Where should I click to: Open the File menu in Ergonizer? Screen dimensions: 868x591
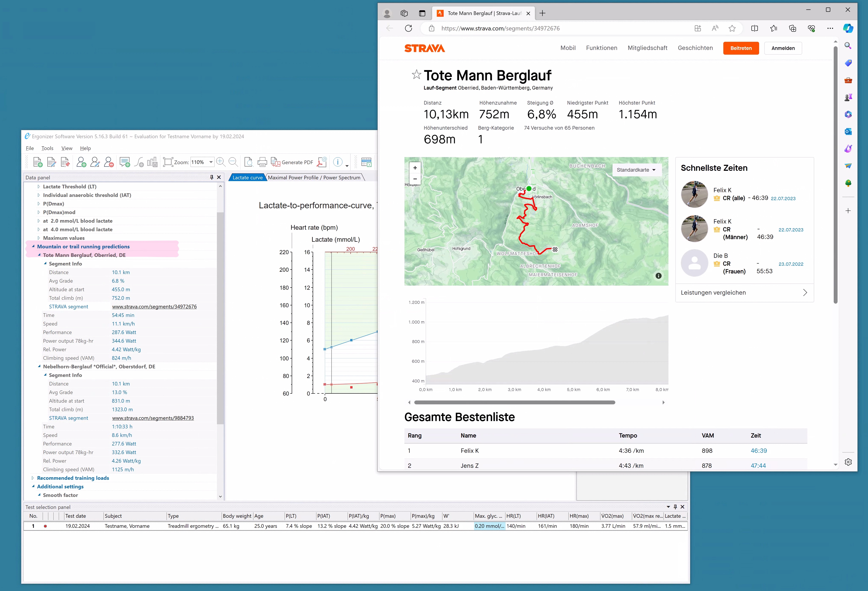pyautogui.click(x=30, y=148)
